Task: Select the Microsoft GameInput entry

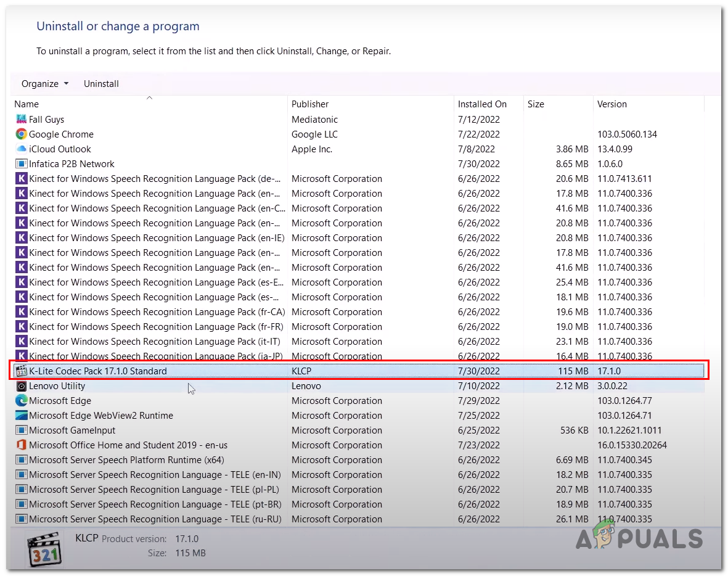Action: (x=72, y=430)
